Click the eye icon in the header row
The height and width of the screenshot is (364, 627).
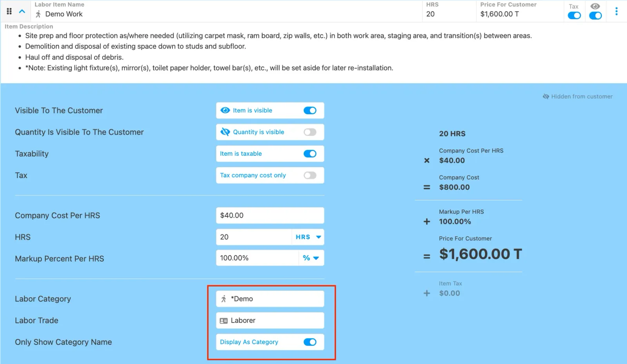pos(595,6)
